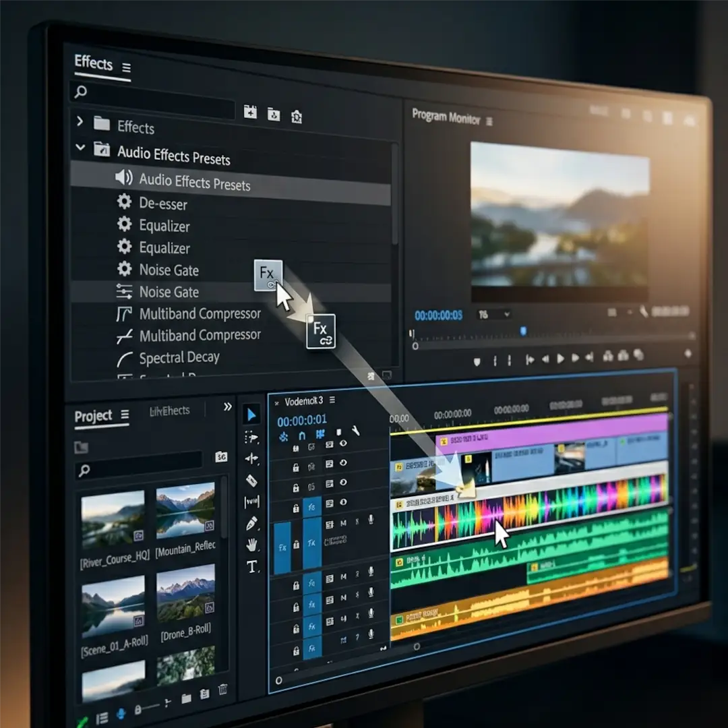Image resolution: width=728 pixels, height=728 pixels.
Task: Click the New Item icon beside the trash
Action: (x=204, y=694)
